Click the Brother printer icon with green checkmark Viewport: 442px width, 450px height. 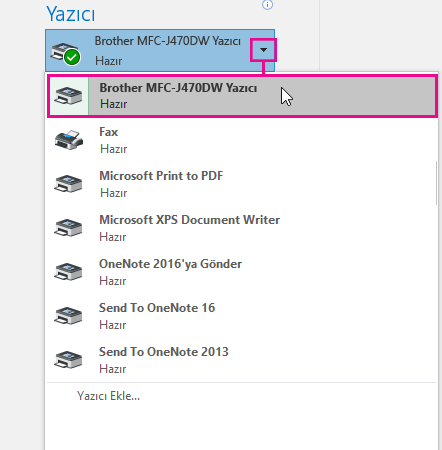pyautogui.click(x=66, y=53)
